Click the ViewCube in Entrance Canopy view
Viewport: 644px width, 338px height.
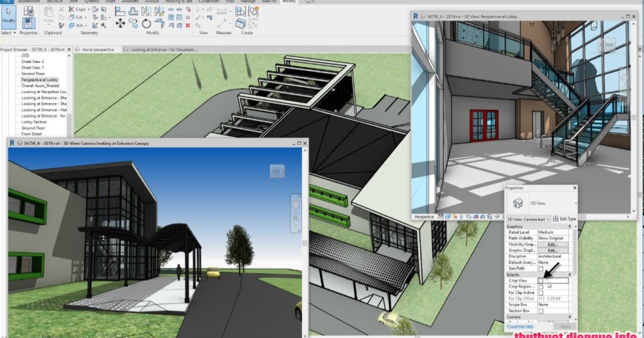(277, 171)
